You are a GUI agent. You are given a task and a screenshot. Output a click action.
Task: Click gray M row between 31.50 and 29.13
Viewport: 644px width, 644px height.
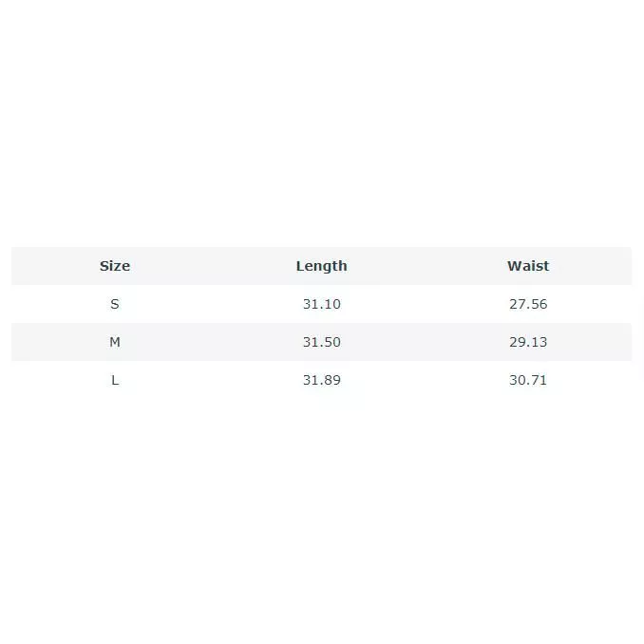[426, 342]
